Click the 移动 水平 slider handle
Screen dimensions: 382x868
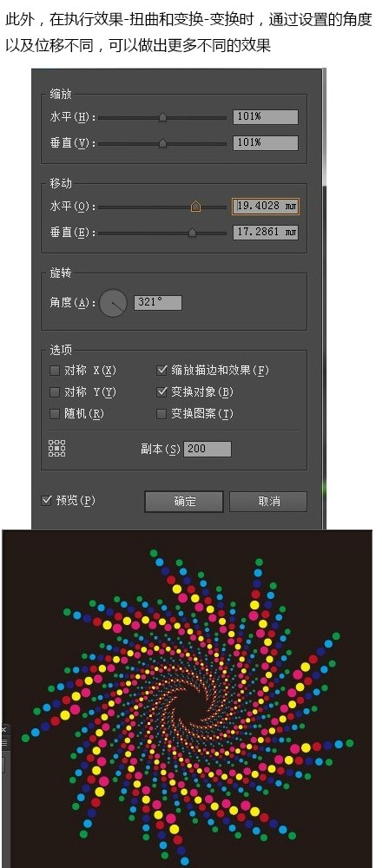pyautogui.click(x=195, y=207)
